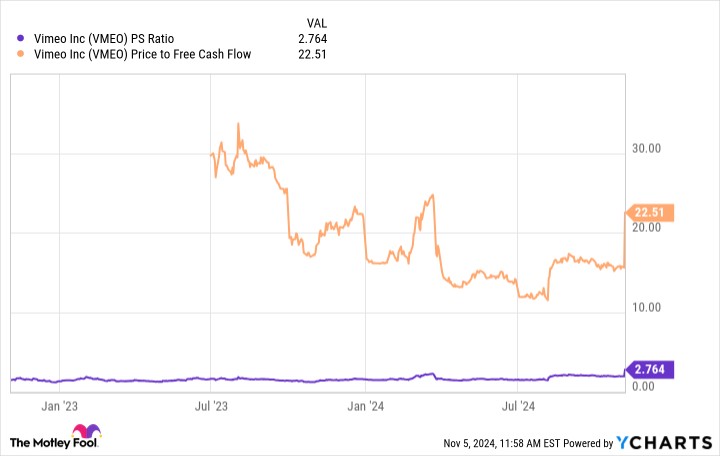Screen dimensions: 720x456
Task: Click the 22.51 value in the legend
Action: point(314,54)
